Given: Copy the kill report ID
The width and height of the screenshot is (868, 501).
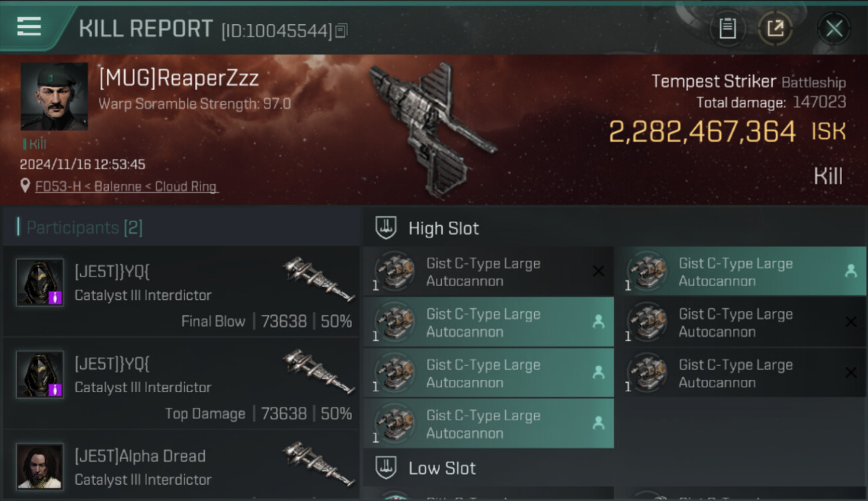Looking at the screenshot, I should click(x=341, y=31).
